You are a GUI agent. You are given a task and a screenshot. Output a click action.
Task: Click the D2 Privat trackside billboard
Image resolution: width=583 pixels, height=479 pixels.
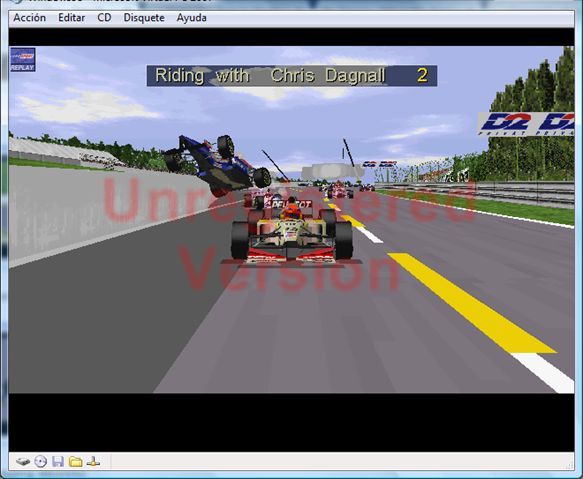[525, 124]
